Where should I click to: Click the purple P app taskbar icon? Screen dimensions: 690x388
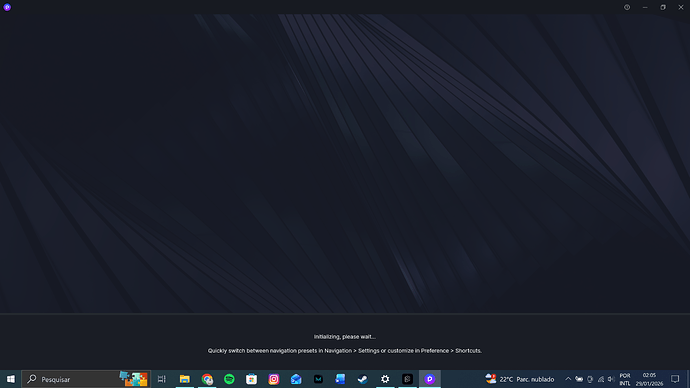(430, 379)
